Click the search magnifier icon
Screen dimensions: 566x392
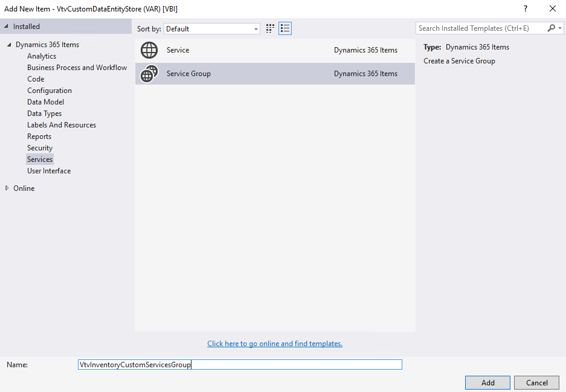pyautogui.click(x=551, y=28)
